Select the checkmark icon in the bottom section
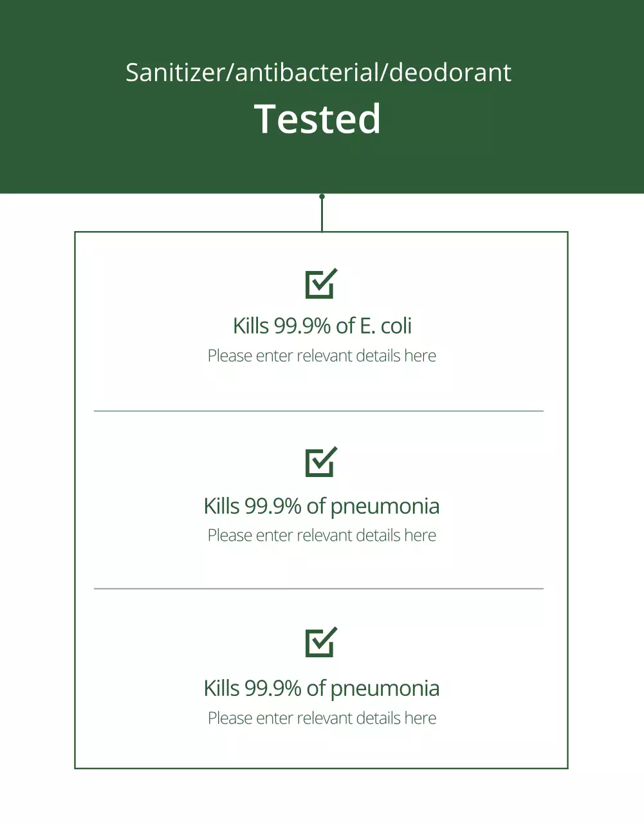 tap(321, 642)
